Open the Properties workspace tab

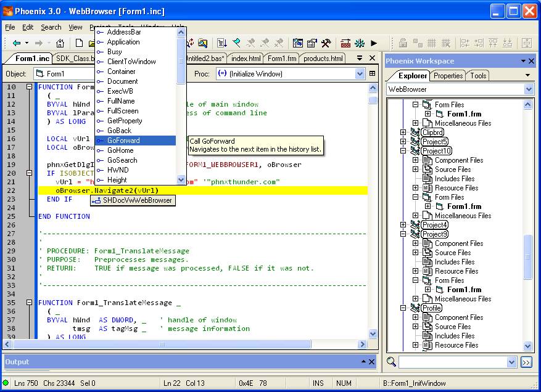tap(448, 76)
